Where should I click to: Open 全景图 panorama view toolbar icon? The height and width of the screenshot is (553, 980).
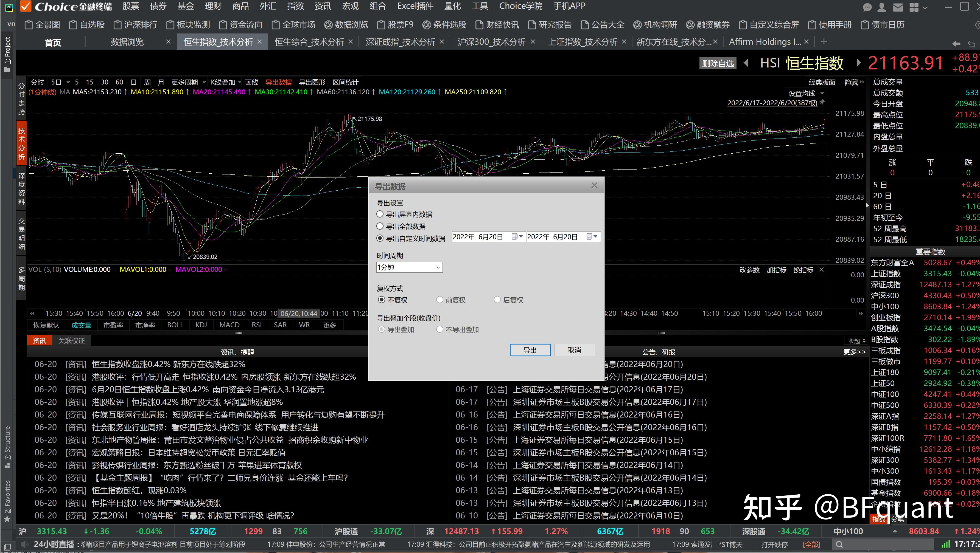click(x=42, y=25)
